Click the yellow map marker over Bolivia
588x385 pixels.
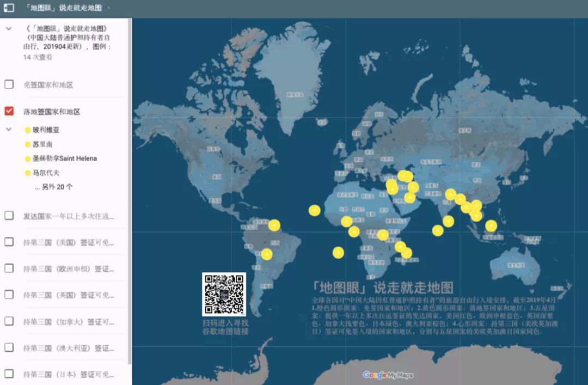(267, 254)
